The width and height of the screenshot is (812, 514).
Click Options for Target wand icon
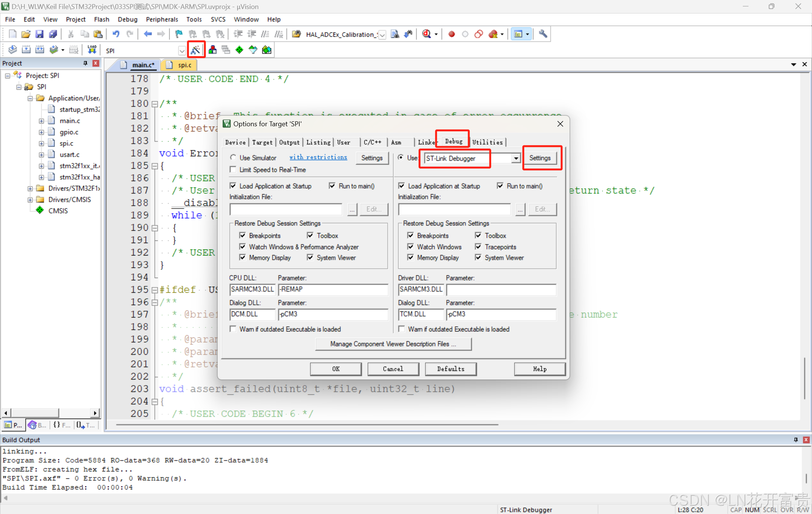coord(195,50)
